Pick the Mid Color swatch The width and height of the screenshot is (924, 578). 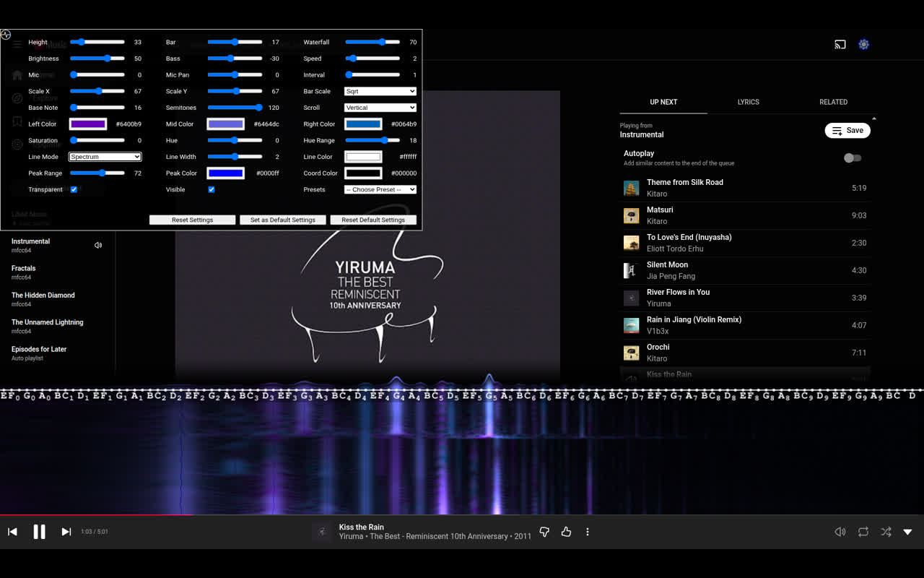pyautogui.click(x=226, y=124)
